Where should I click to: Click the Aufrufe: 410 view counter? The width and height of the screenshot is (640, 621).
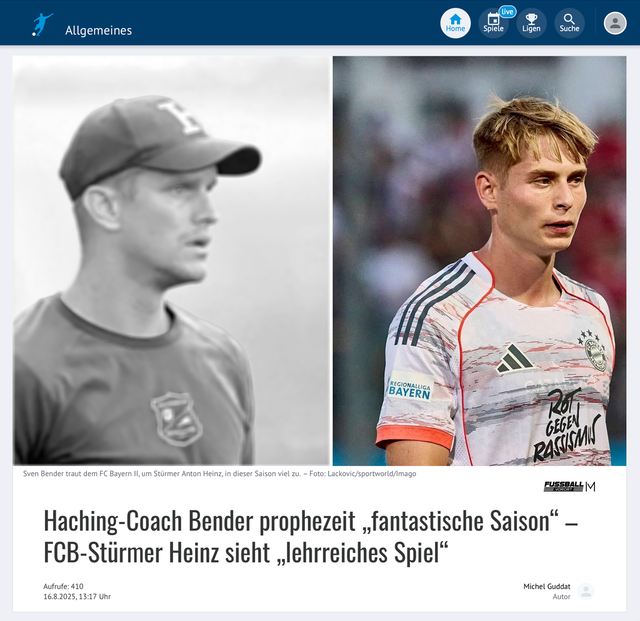(63, 586)
